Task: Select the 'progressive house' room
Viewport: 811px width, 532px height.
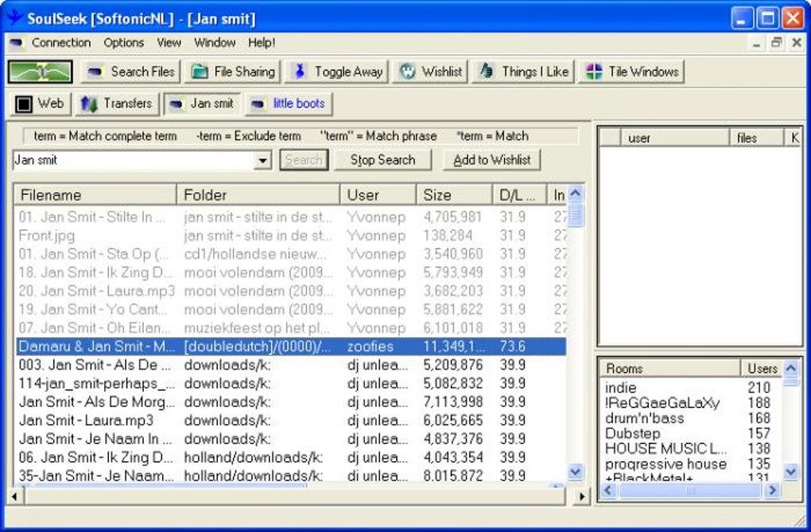Action: click(x=665, y=464)
